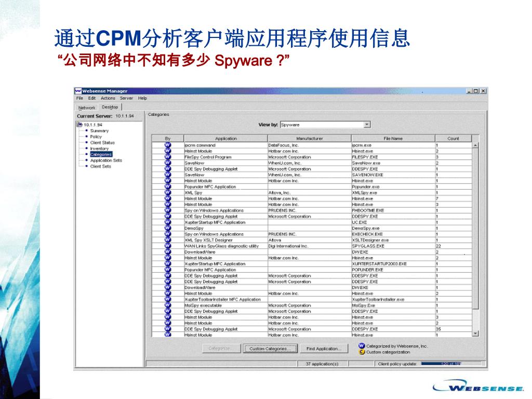Open Custom Categories dialog
The height and width of the screenshot is (399, 532).
[x=270, y=349]
